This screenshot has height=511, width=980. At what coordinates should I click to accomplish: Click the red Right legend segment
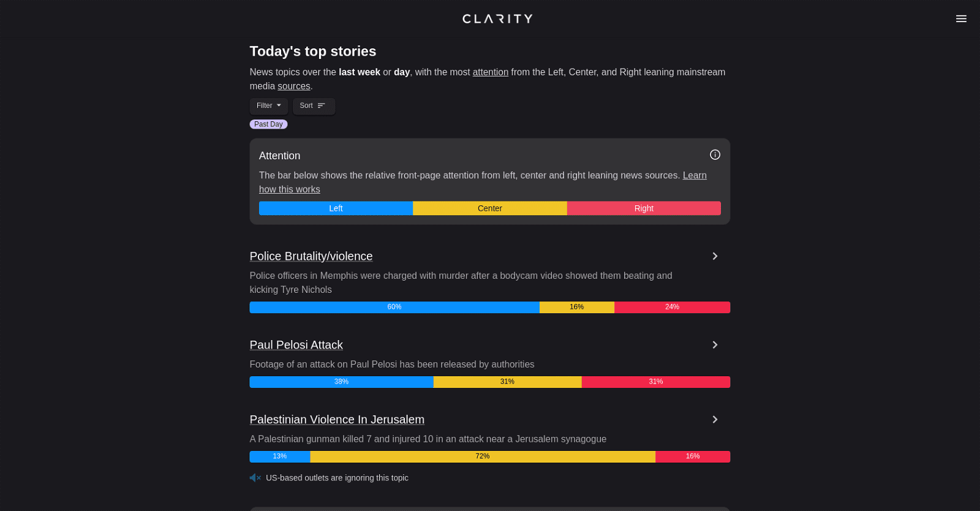(644, 208)
